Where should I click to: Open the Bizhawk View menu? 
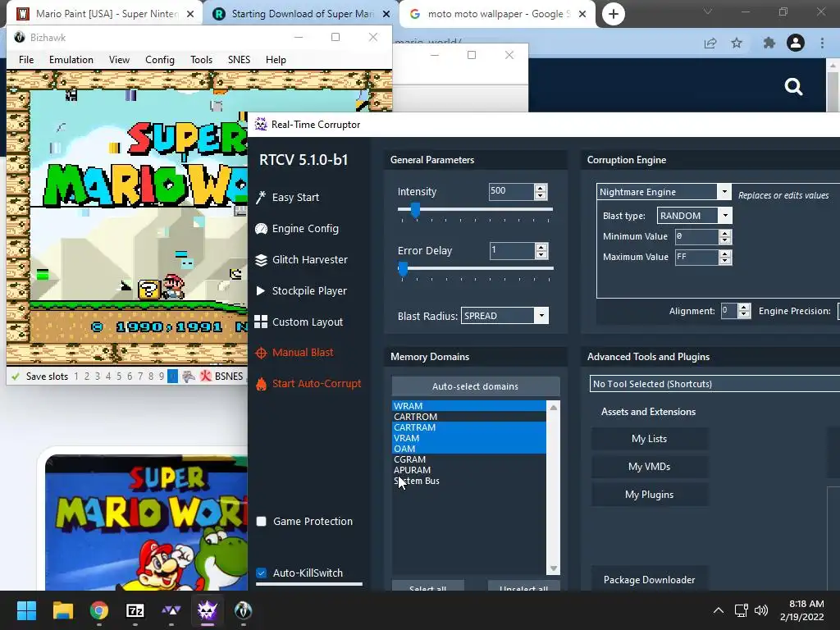pos(119,59)
